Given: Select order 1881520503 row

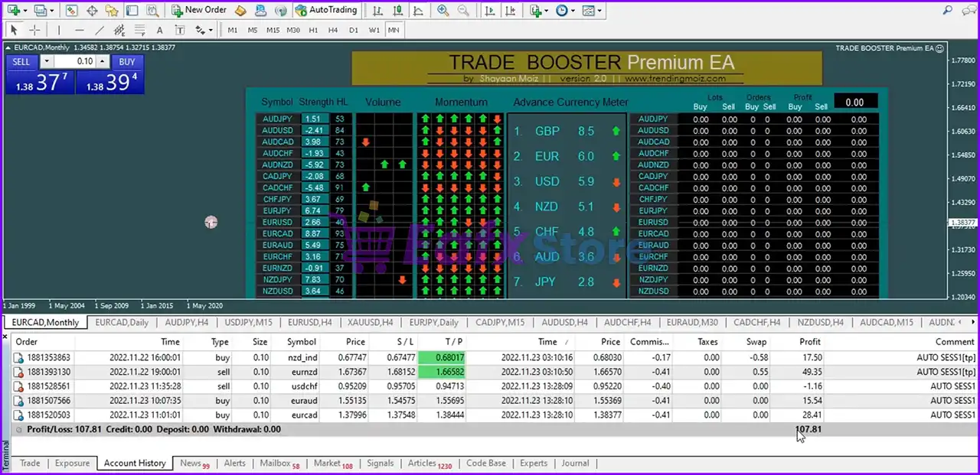Looking at the screenshot, I should (x=494, y=415).
